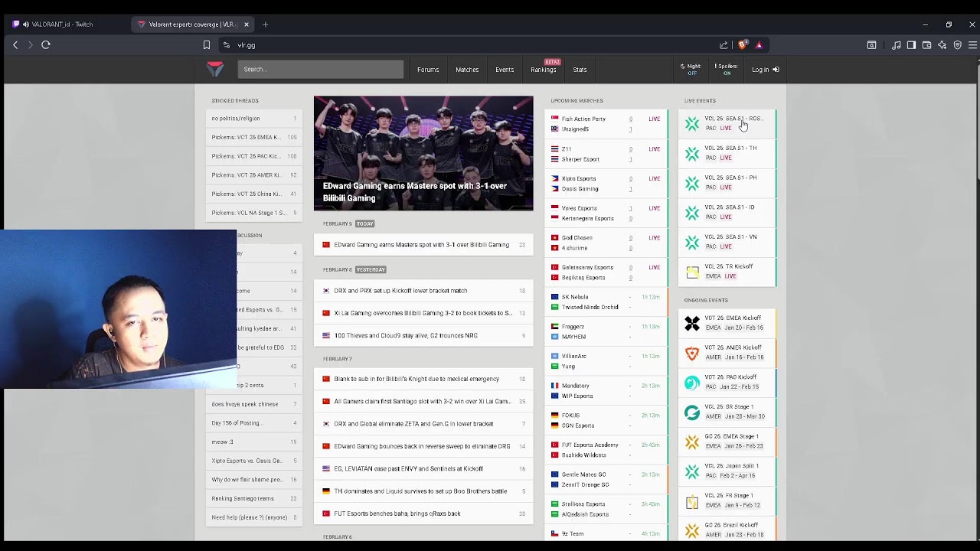The height and width of the screenshot is (551, 980).
Task: Open the DRX and PRX lower bracket article
Action: (423, 291)
